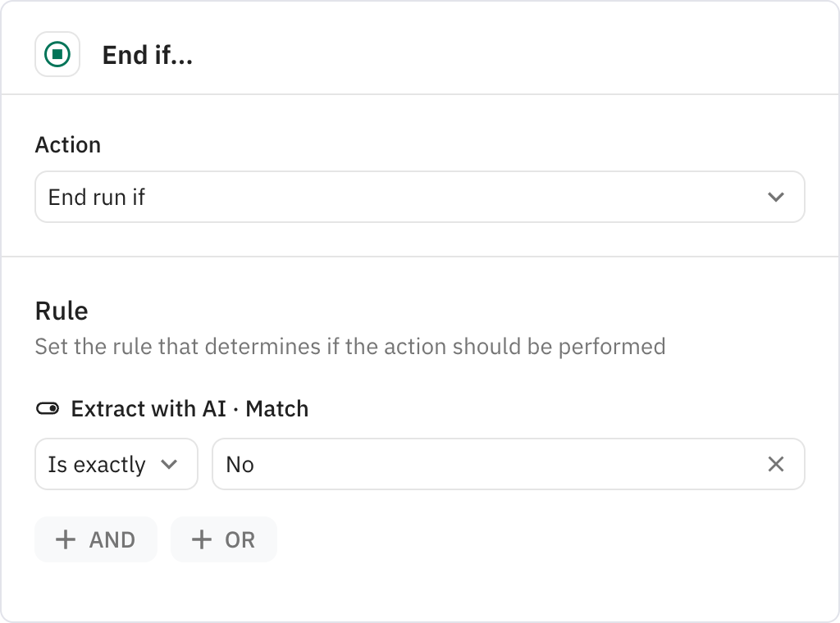Click the chevron on the Is exactly dropdown
This screenshot has width=840, height=623.
[171, 464]
